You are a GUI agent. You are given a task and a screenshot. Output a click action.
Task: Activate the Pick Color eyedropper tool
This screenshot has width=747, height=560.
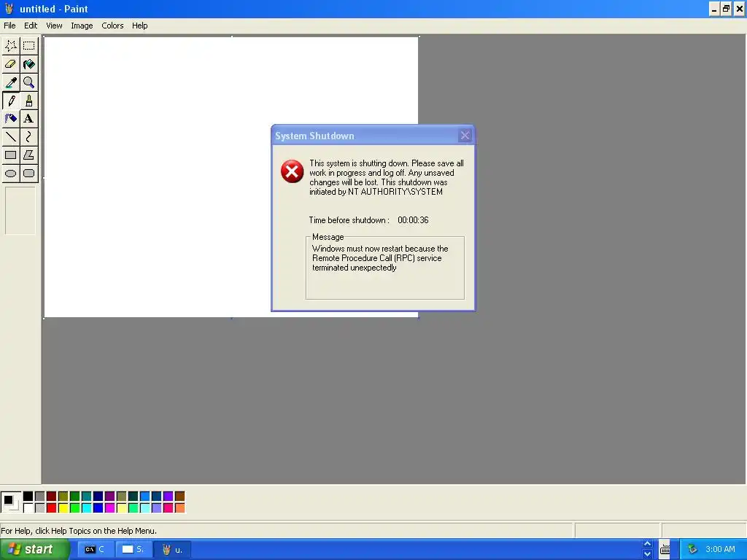tap(10, 82)
